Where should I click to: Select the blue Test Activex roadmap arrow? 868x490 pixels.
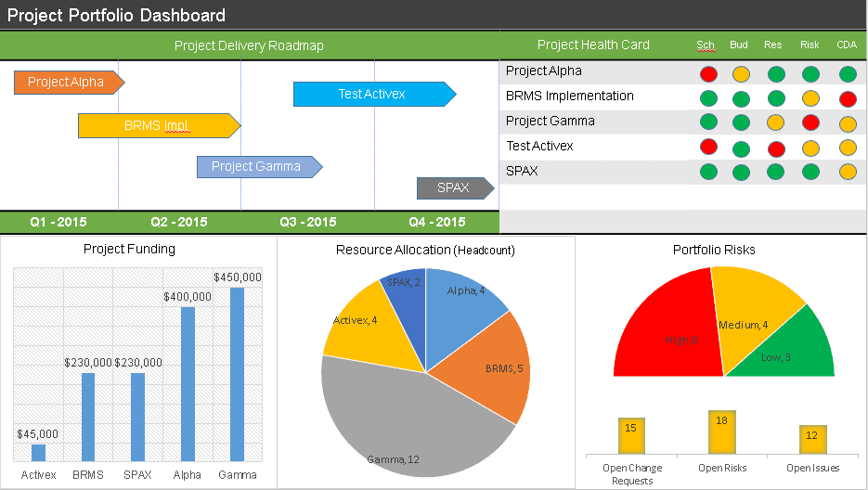coord(371,94)
